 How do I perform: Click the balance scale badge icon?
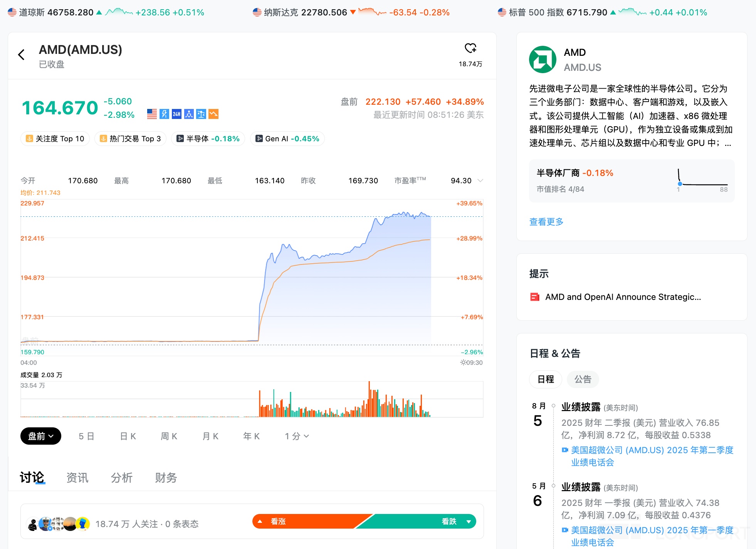click(x=201, y=114)
